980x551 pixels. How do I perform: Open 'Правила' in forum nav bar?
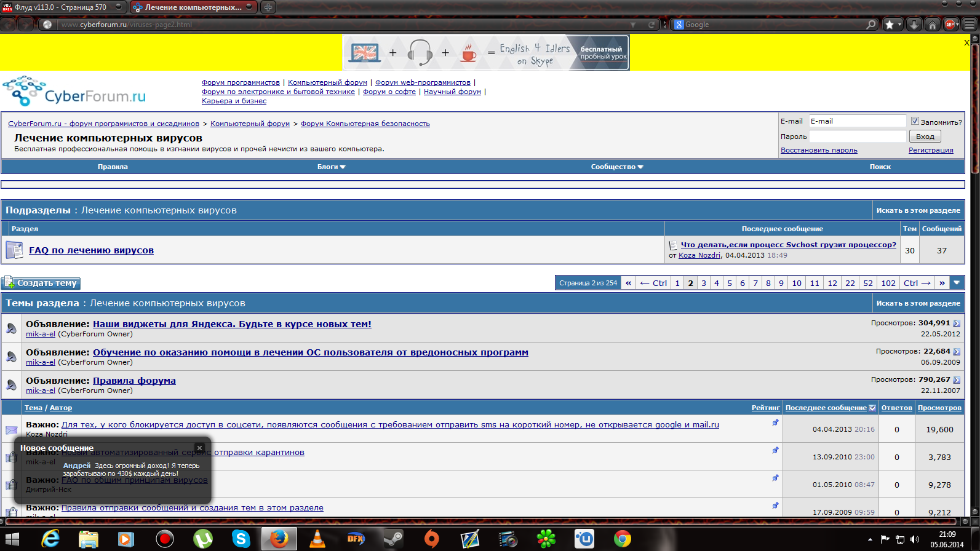click(113, 167)
